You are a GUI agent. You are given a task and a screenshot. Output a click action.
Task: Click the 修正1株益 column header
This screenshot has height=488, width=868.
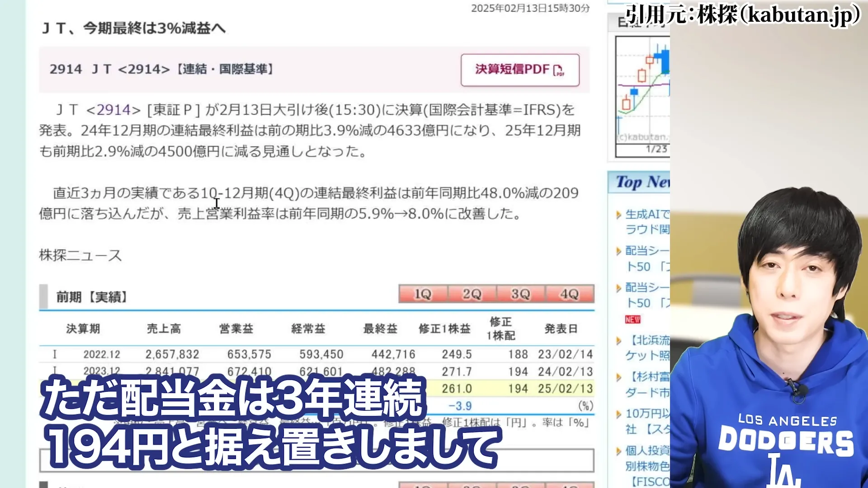pyautogui.click(x=444, y=328)
